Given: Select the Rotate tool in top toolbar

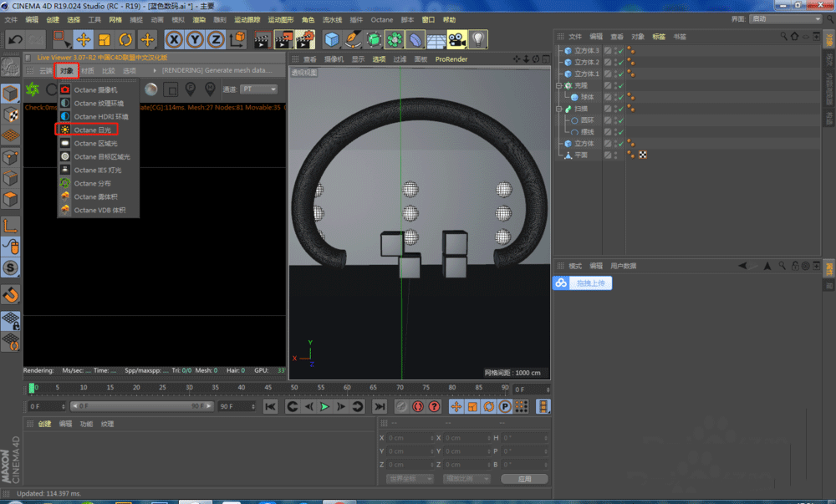Looking at the screenshot, I should point(126,39).
